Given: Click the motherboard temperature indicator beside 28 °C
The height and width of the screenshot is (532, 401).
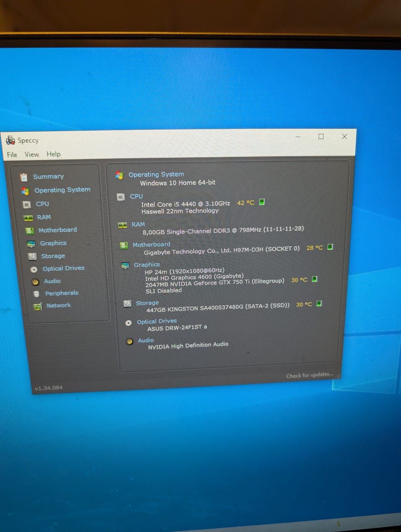Looking at the screenshot, I should 330,247.
